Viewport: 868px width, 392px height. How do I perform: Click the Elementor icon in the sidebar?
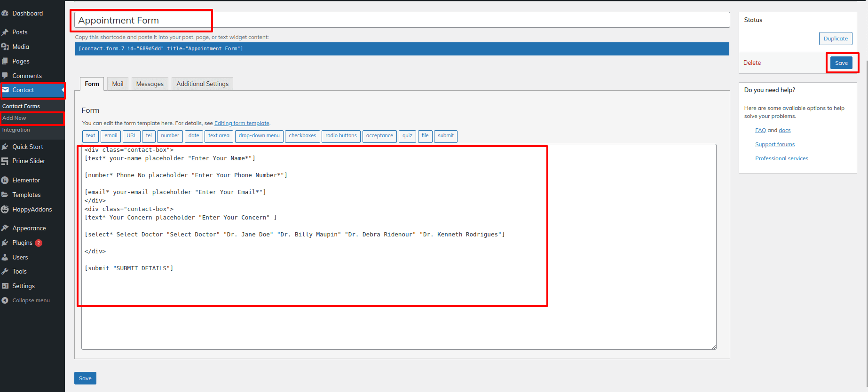pyautogui.click(x=5, y=180)
